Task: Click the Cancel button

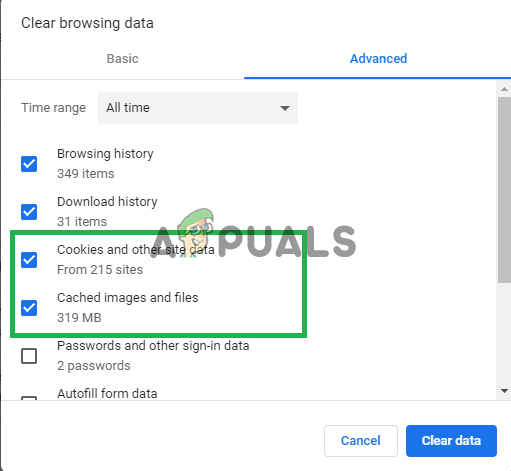Action: click(x=361, y=441)
